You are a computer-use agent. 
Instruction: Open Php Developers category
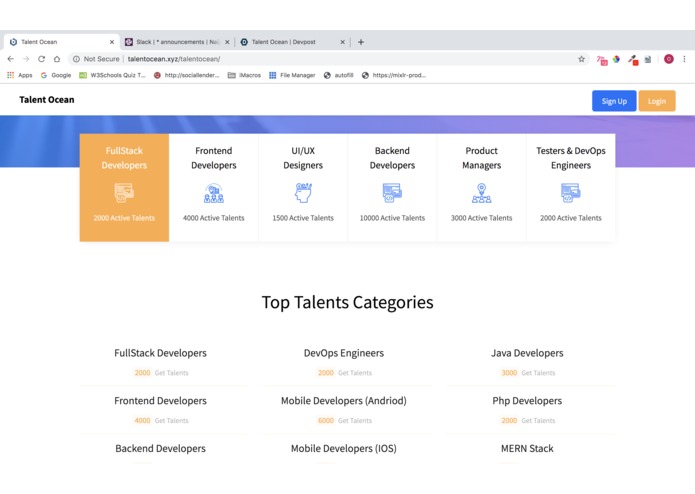[527, 401]
